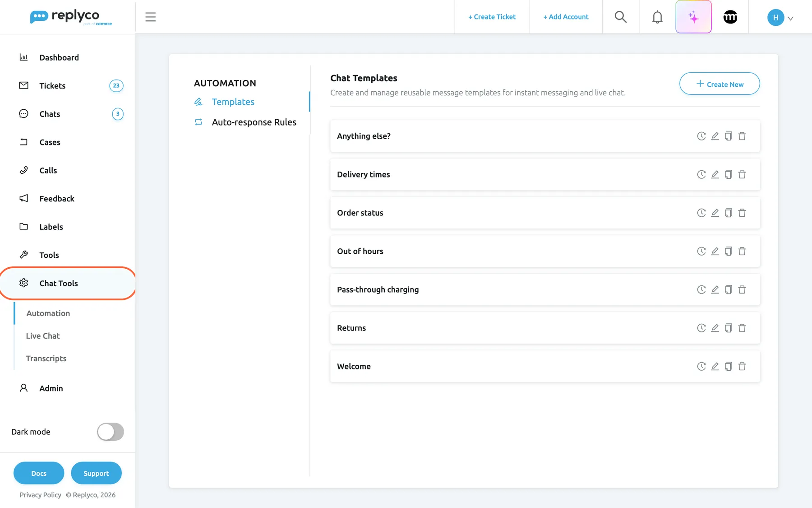View history of Anything else? template
Image resolution: width=812 pixels, height=508 pixels.
coord(701,136)
